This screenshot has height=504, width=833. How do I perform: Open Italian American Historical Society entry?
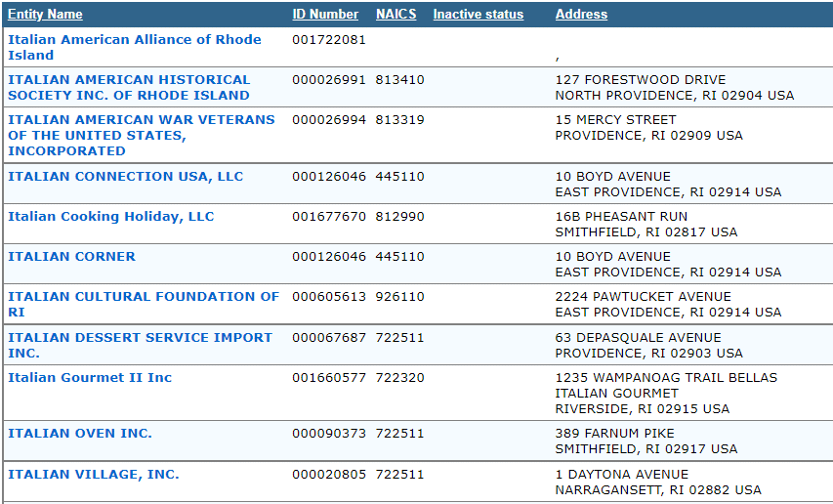(129, 87)
